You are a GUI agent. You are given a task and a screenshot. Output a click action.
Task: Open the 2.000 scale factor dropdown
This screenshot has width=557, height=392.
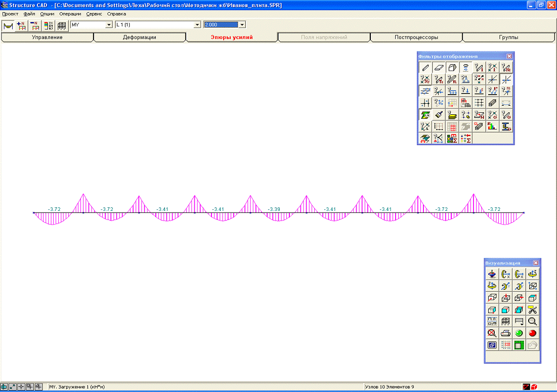point(242,25)
